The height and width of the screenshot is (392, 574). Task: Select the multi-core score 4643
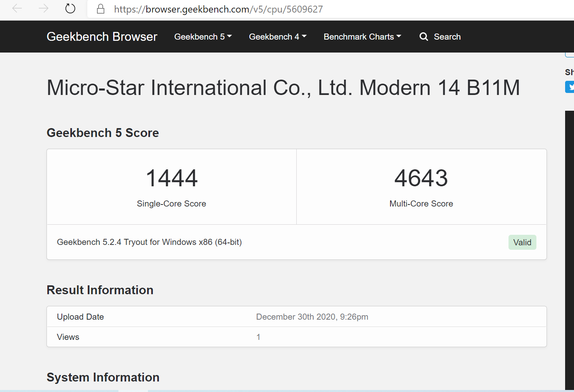tap(421, 178)
